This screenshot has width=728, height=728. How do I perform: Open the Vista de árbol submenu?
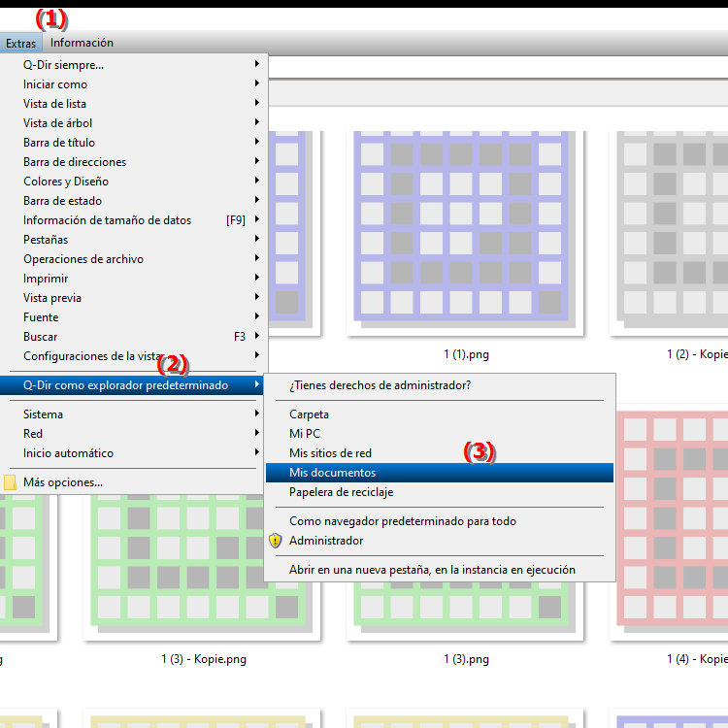(134, 123)
